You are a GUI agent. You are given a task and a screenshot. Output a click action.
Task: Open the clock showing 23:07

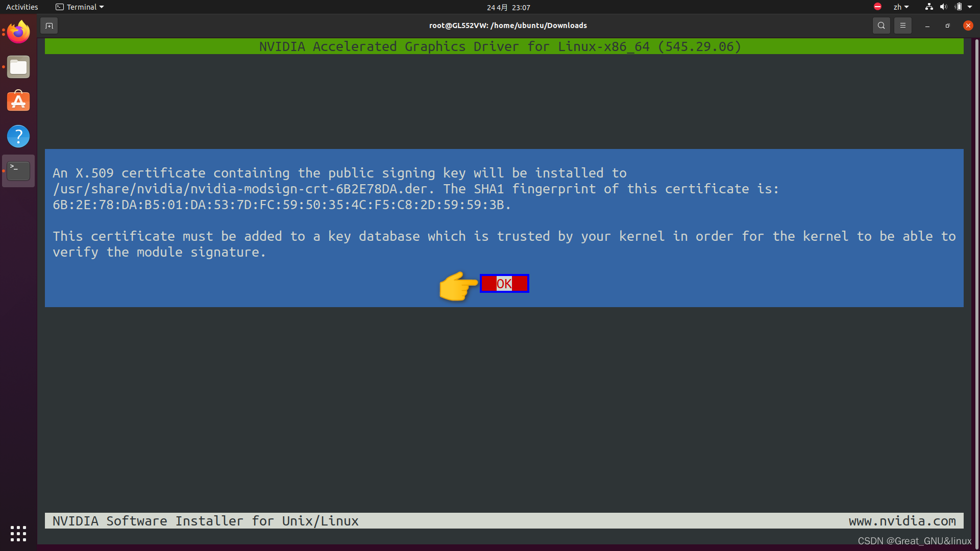[x=508, y=7]
